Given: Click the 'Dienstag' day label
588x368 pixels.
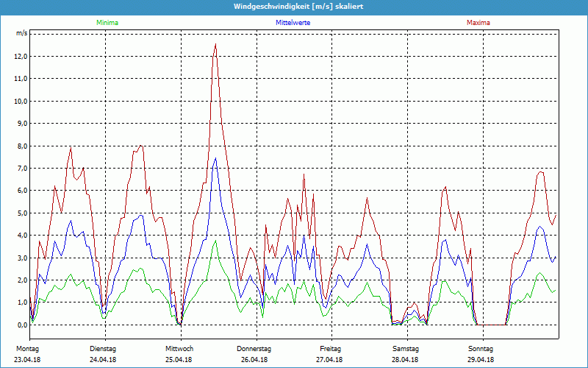Looking at the screenshot, I should click(x=103, y=349).
